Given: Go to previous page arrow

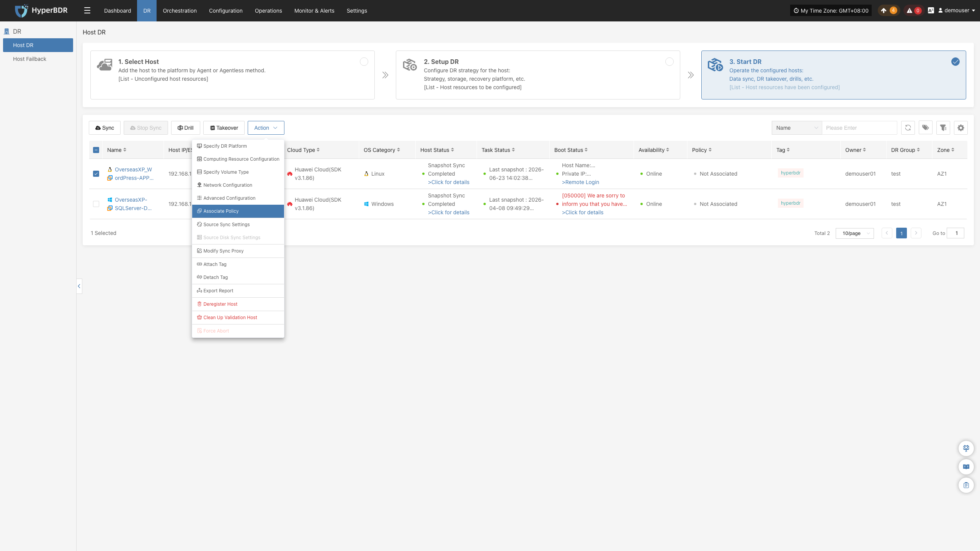Looking at the screenshot, I should pyautogui.click(x=887, y=233).
